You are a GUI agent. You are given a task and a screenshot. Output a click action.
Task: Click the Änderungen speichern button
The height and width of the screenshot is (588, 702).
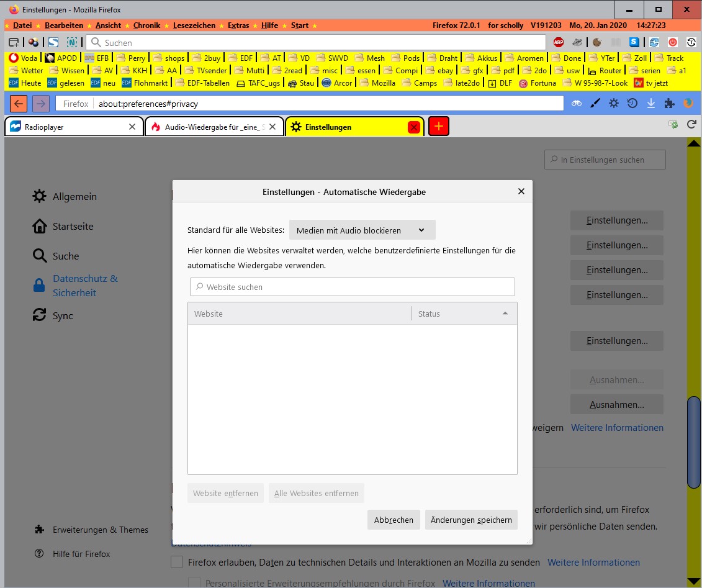click(x=471, y=520)
